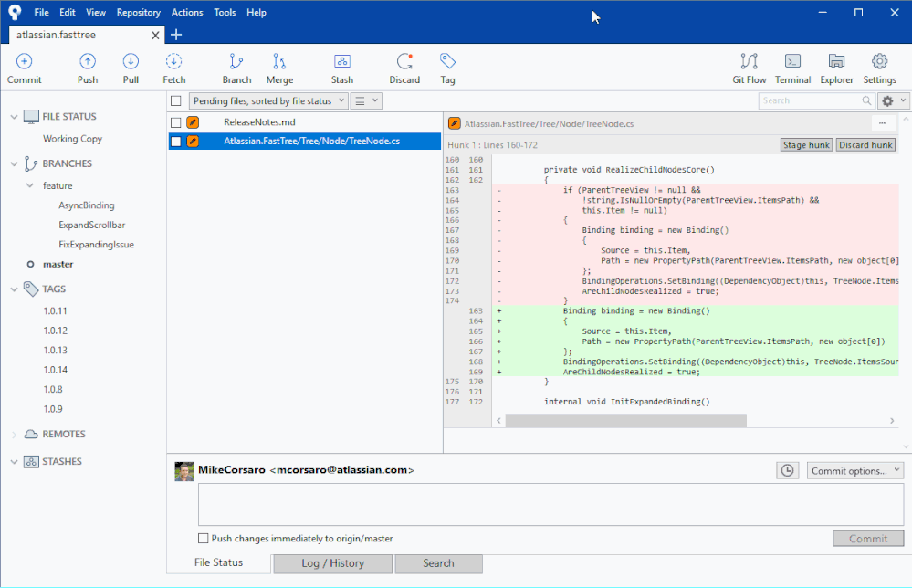Screen dimensions: 912x588
Task: Open the list view mode dropdown
Action: pyautogui.click(x=366, y=101)
